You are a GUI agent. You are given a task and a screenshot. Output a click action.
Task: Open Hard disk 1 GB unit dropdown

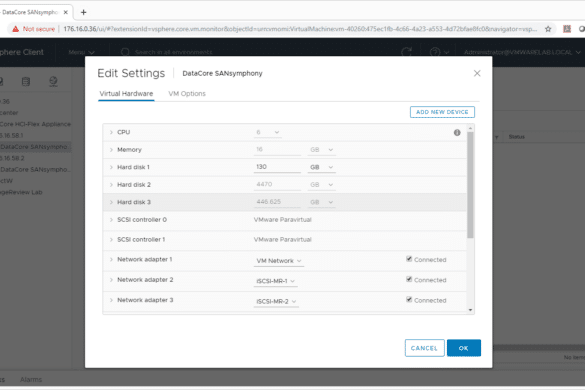pos(321,167)
